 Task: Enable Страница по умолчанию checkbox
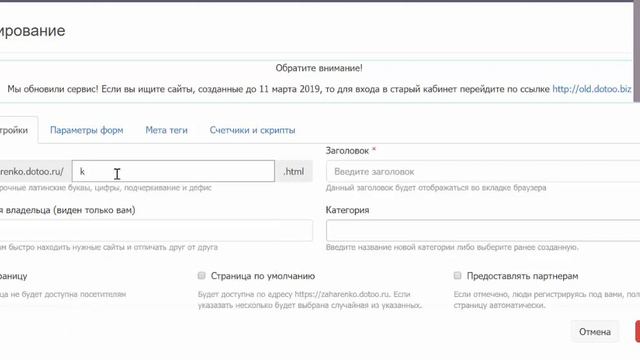[202, 276]
